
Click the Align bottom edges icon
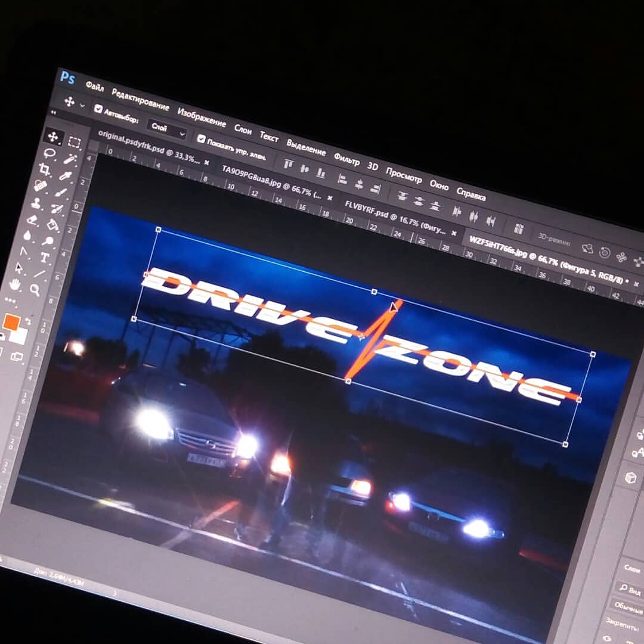click(x=321, y=173)
